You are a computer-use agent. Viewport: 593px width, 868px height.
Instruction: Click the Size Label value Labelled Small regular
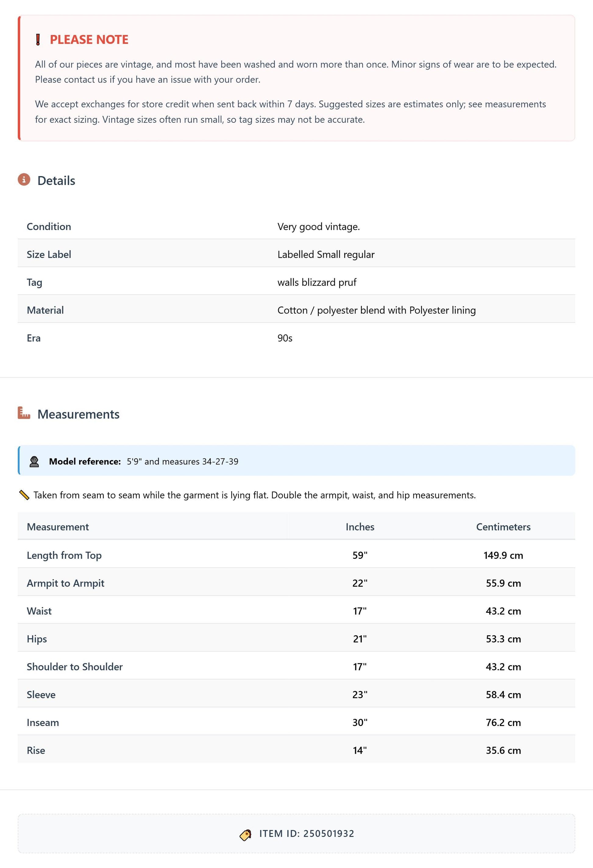pyautogui.click(x=326, y=254)
